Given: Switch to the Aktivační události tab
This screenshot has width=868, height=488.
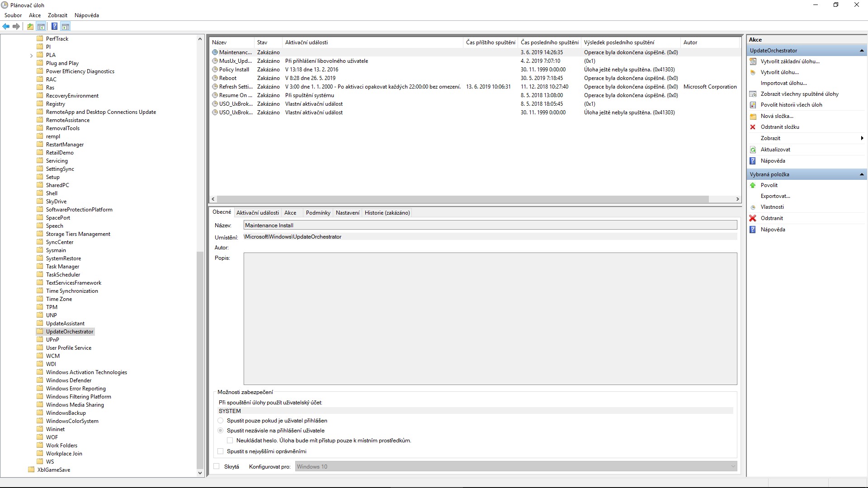Looking at the screenshot, I should (x=257, y=213).
